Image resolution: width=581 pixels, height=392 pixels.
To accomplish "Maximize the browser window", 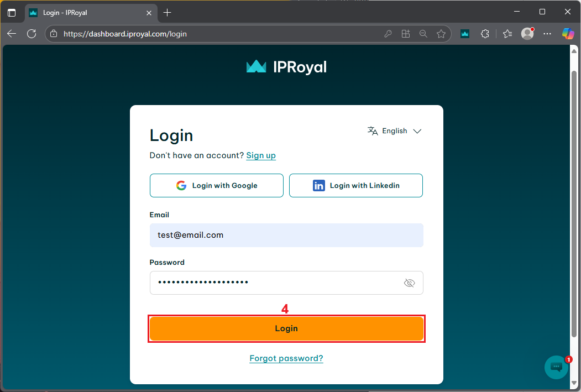I will (x=542, y=12).
